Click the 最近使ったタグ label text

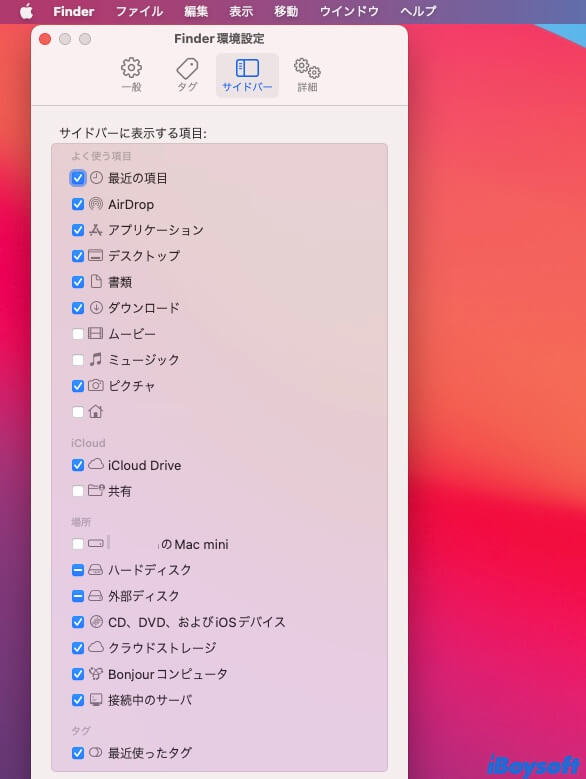(x=149, y=753)
